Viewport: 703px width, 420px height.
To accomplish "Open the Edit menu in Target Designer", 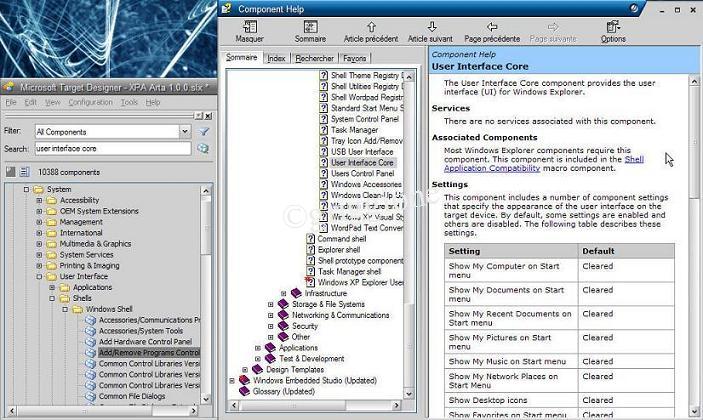I will click(30, 102).
